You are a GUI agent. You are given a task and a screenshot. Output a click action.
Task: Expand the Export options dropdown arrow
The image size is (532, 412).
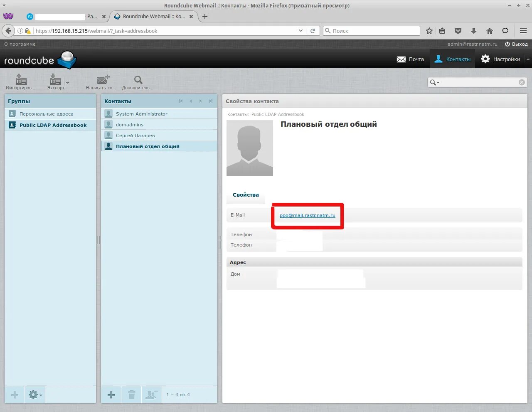[x=68, y=83]
